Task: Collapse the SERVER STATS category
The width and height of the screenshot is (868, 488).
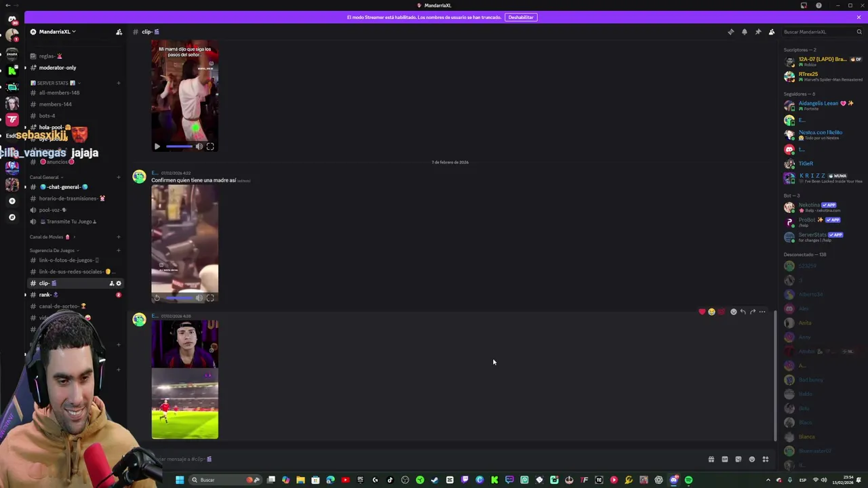Action: click(x=56, y=83)
